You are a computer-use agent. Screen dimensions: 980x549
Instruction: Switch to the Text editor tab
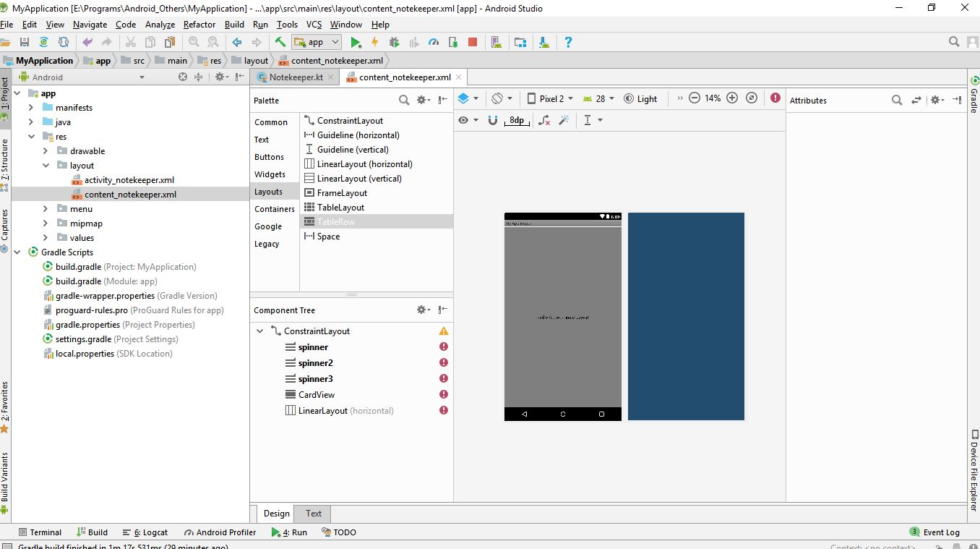click(314, 513)
